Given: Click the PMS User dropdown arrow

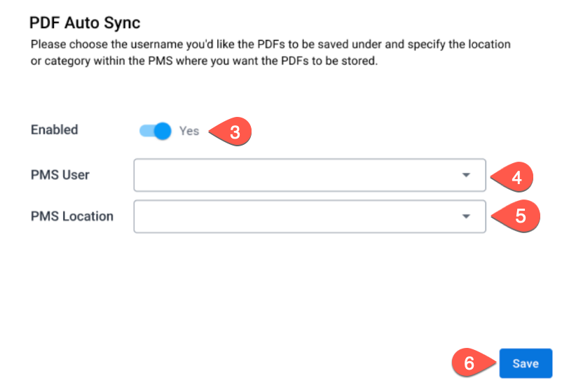Looking at the screenshot, I should point(466,175).
